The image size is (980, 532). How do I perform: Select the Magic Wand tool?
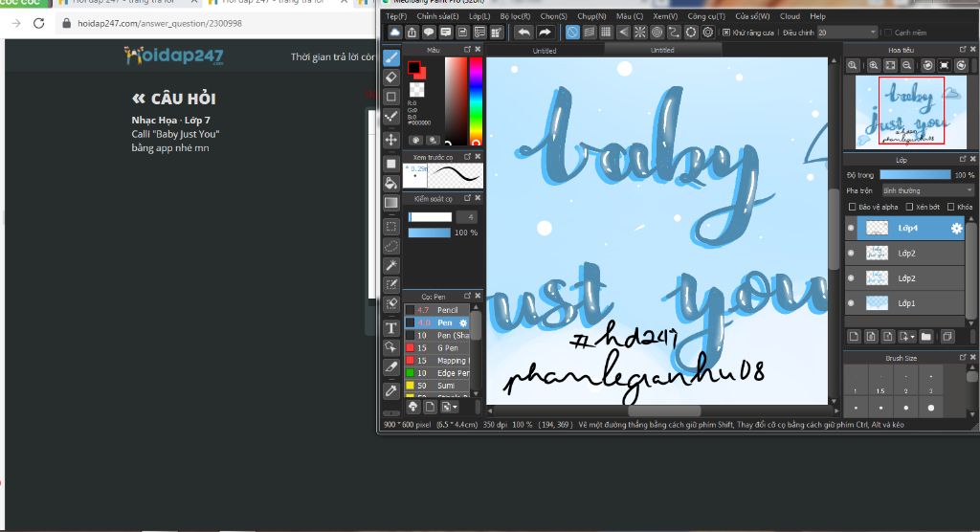[x=391, y=265]
